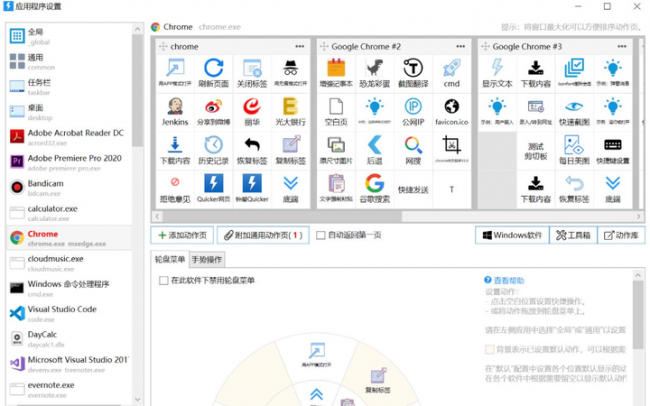Click the sidebar vertical scrollbar thumb
650x406 pixels.
click(x=138, y=90)
